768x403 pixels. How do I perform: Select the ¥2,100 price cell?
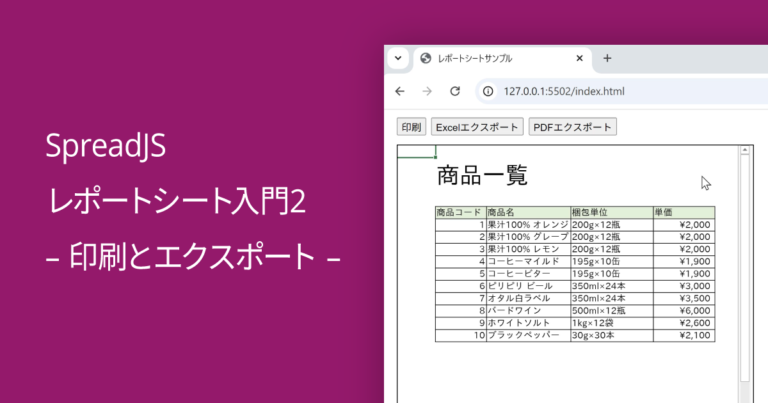click(684, 335)
